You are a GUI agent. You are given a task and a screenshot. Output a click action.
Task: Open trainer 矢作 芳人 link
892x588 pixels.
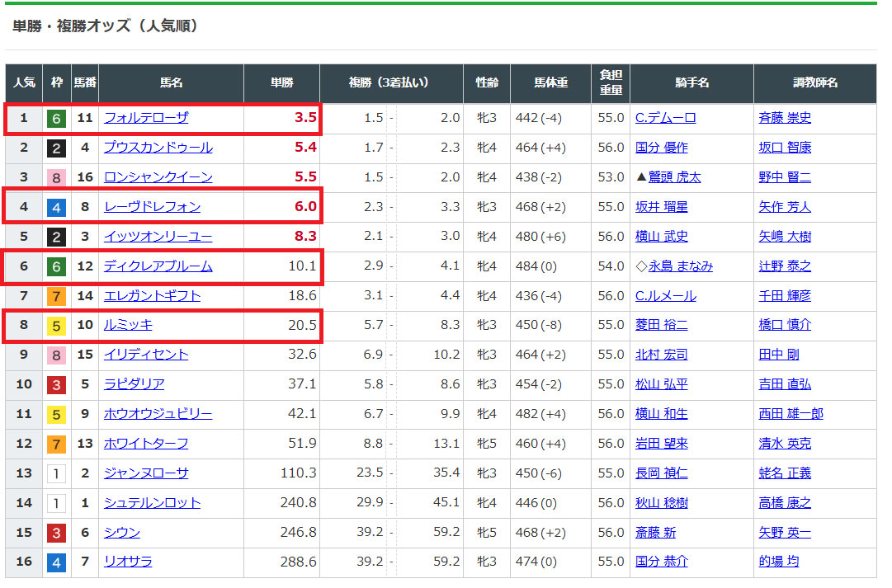coord(785,207)
